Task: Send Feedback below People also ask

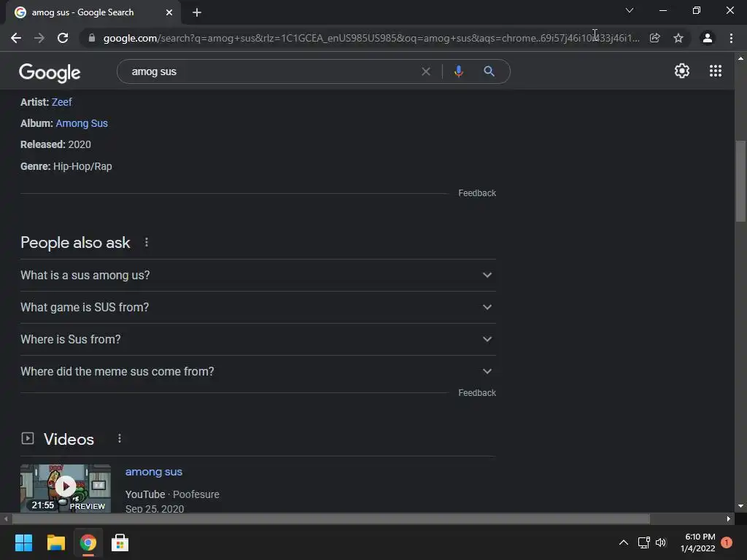Action: point(477,393)
